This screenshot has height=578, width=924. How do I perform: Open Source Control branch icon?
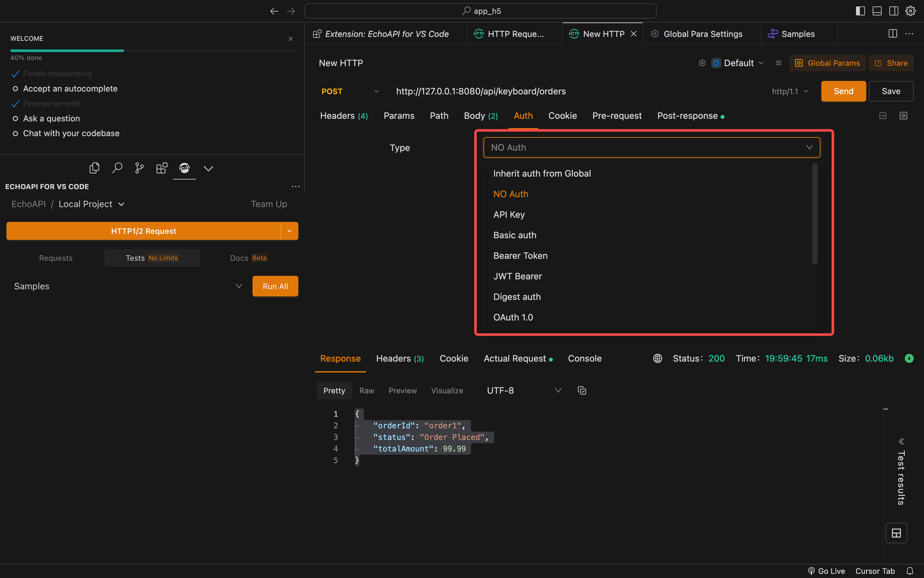(139, 168)
